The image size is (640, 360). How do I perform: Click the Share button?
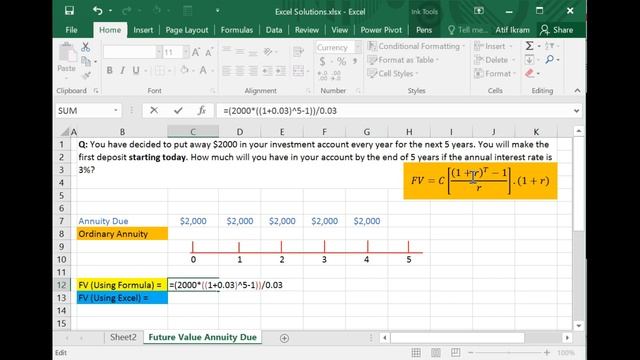557,30
